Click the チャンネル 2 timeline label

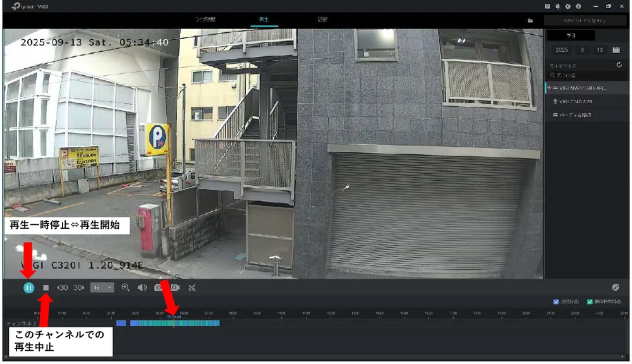click(x=21, y=324)
